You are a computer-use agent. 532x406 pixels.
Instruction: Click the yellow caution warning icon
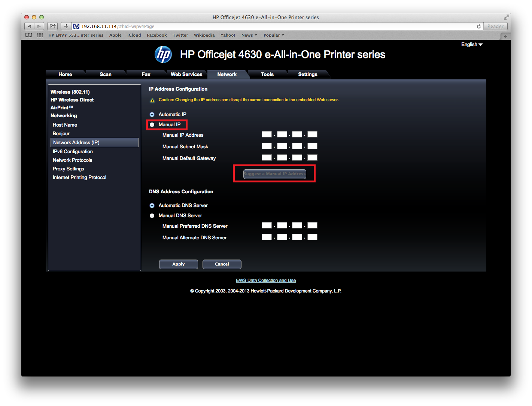tap(152, 100)
